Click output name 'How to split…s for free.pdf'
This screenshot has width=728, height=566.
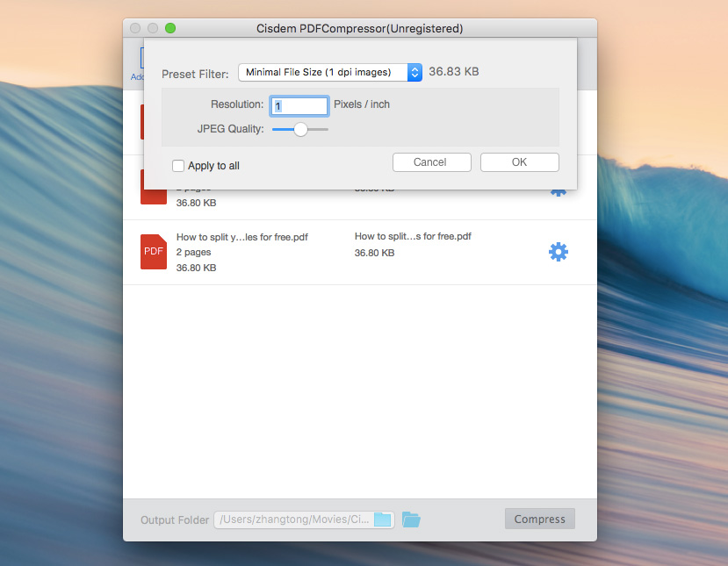click(413, 236)
